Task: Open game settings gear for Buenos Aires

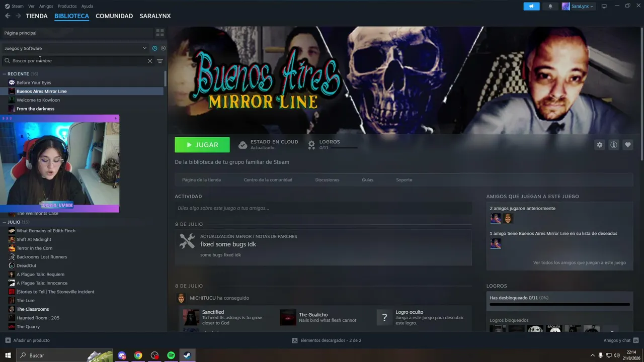Action: [599, 145]
